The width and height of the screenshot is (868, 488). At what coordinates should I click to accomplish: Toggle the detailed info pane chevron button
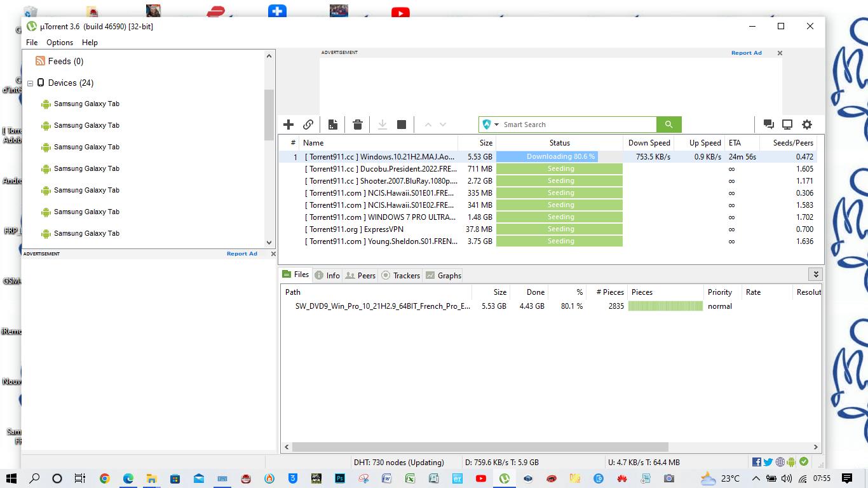(x=816, y=274)
